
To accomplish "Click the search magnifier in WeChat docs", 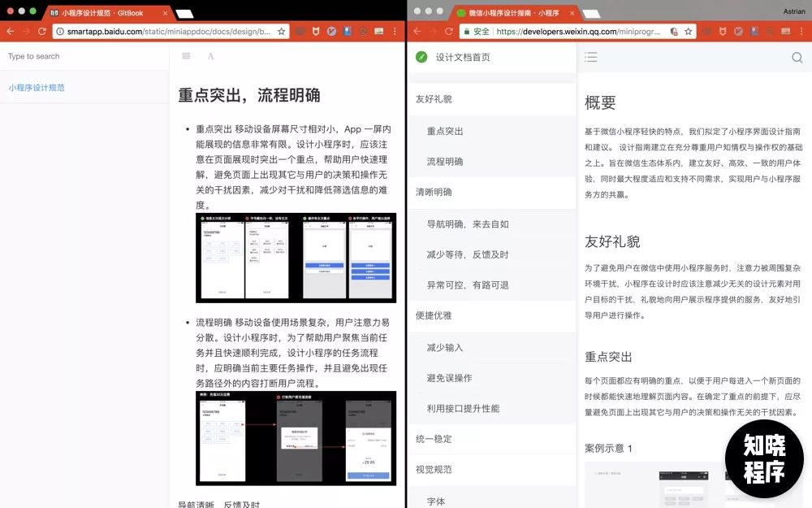I will (x=797, y=57).
